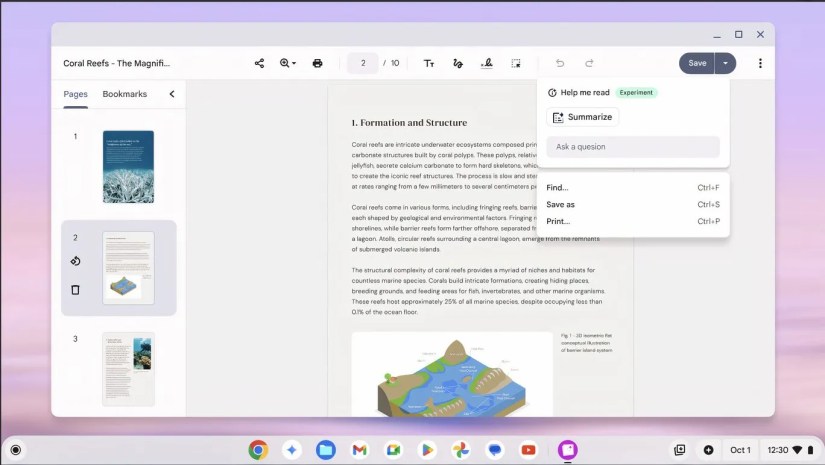Rotate page 2 using rotate icon
The height and width of the screenshot is (465, 825).
(75, 261)
